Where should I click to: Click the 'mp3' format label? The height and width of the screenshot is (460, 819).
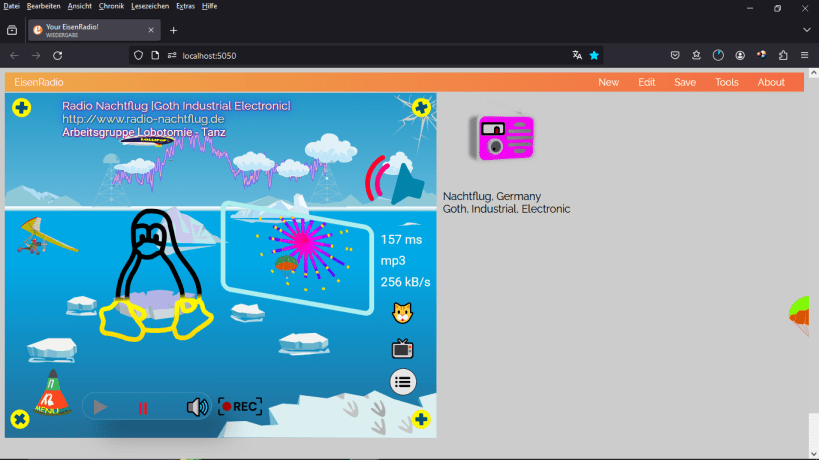(x=393, y=261)
